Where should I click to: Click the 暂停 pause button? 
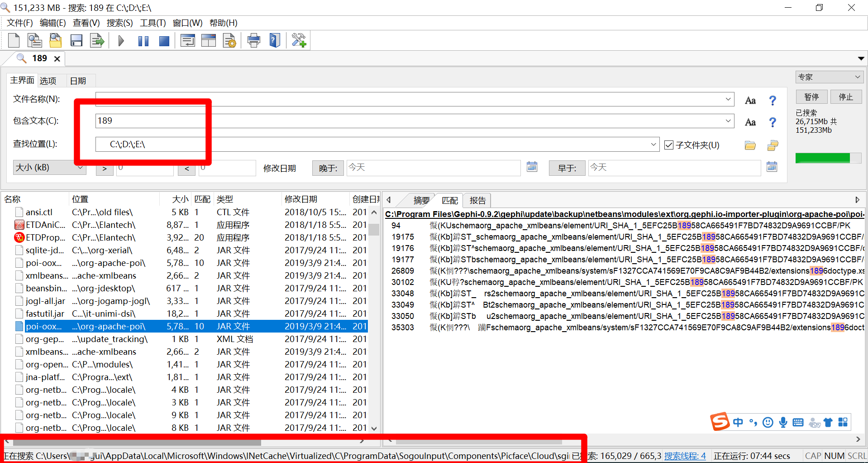click(x=811, y=97)
